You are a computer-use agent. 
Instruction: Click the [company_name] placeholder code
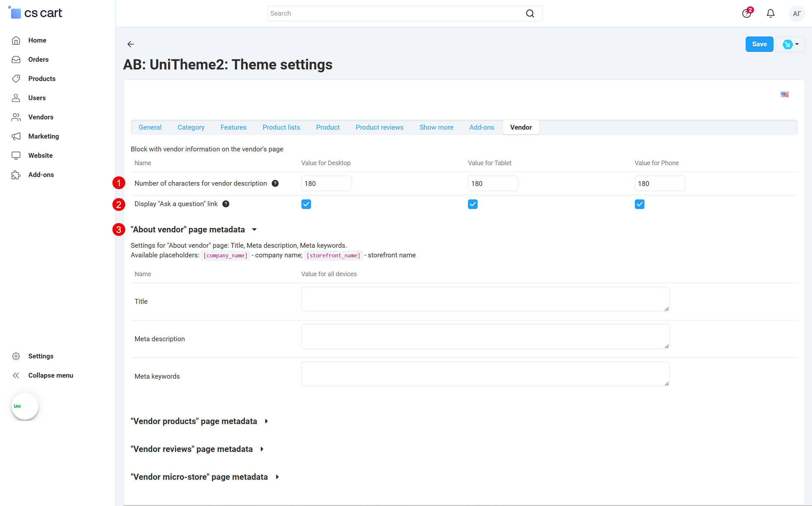(x=226, y=255)
